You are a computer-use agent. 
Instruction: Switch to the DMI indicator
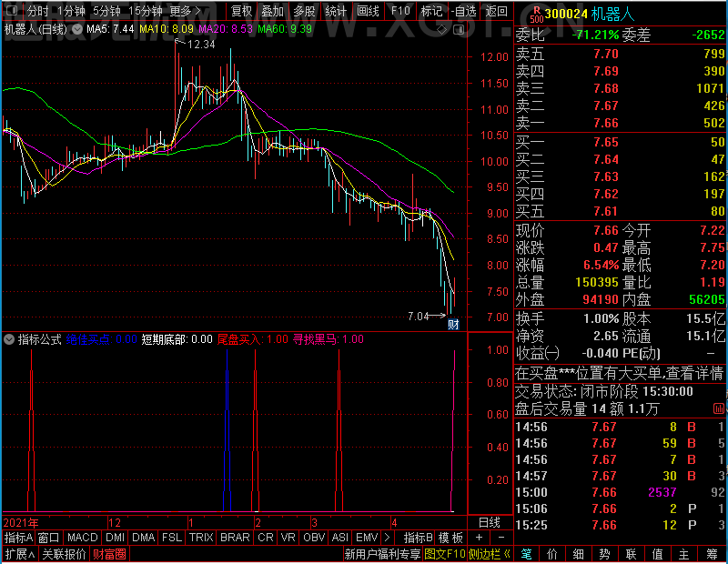(116, 538)
